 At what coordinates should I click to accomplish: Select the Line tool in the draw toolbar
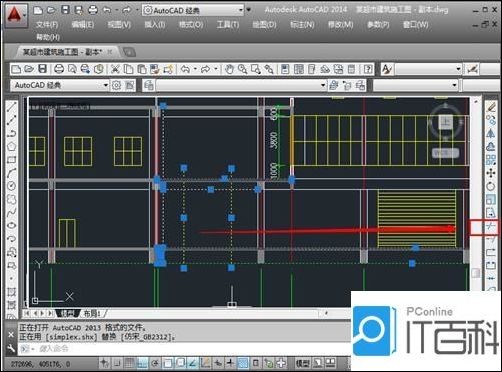click(x=12, y=107)
